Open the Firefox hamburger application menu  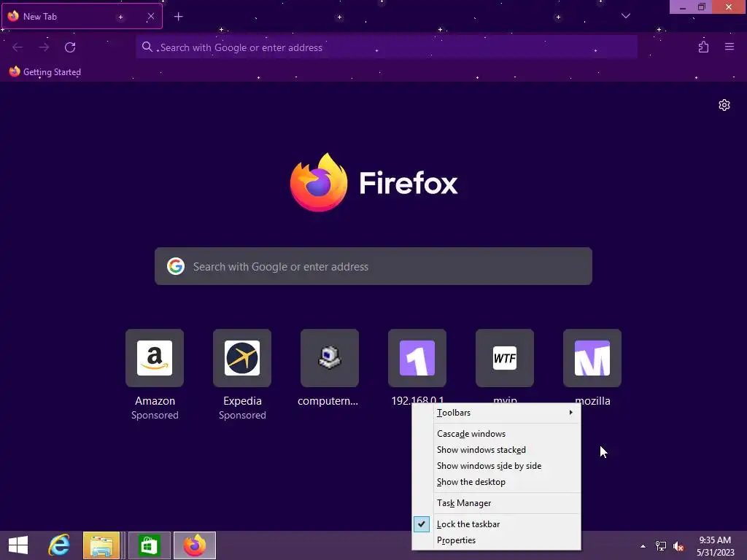(729, 47)
